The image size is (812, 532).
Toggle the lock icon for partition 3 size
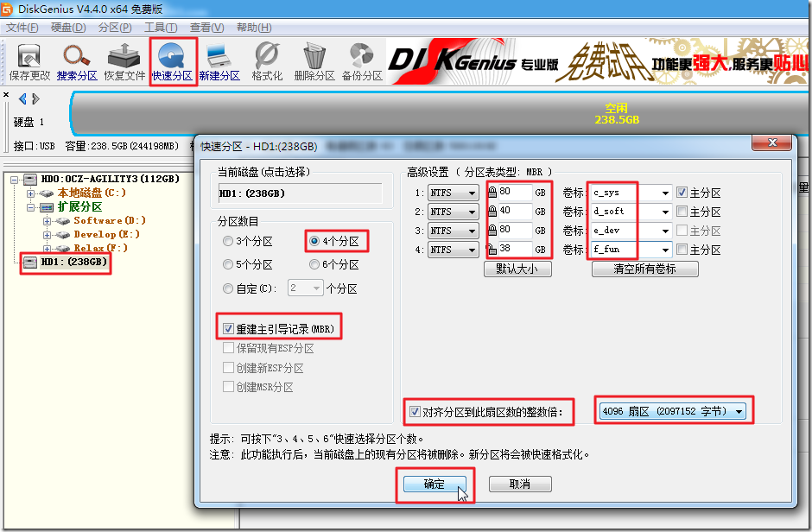(x=492, y=230)
